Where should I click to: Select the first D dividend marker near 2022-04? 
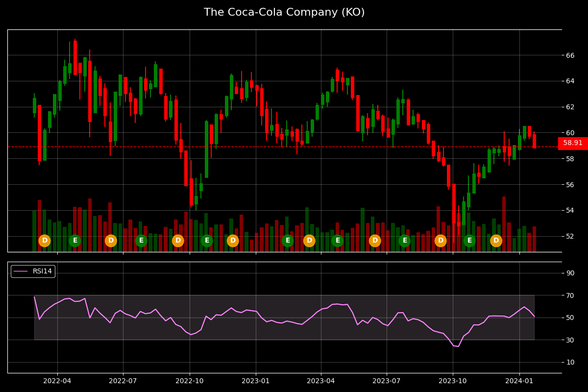click(45, 240)
